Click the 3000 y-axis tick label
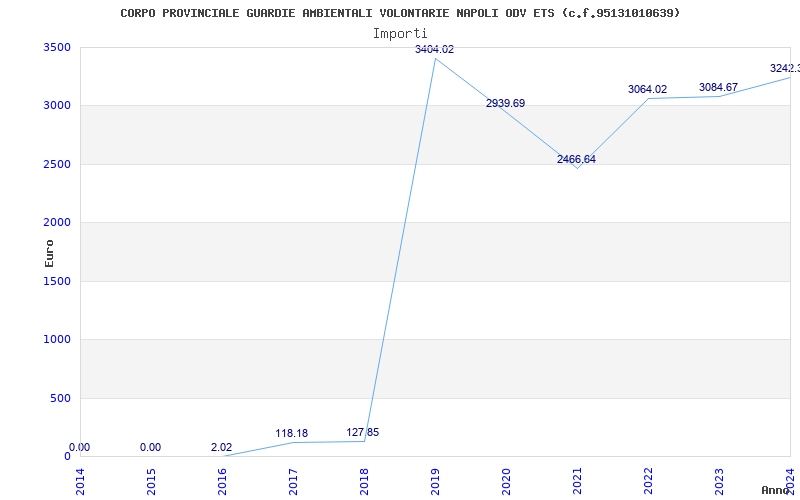 pyautogui.click(x=57, y=106)
